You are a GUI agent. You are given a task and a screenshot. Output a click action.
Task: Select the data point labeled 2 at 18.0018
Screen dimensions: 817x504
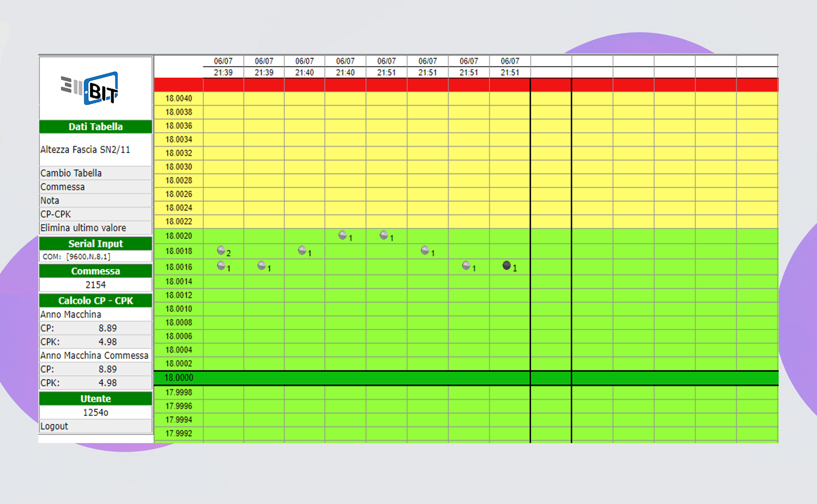[x=221, y=251]
